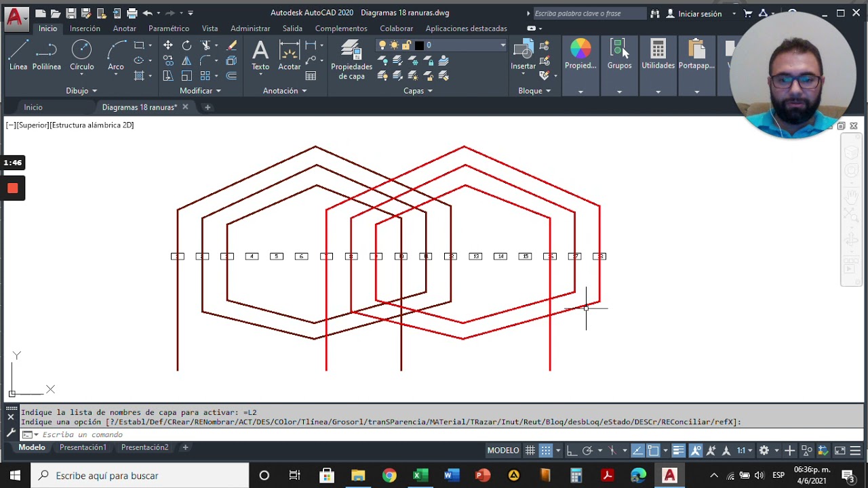Viewport: 868px width, 488px height.
Task: Expand the Capas panel
Action: [x=418, y=91]
